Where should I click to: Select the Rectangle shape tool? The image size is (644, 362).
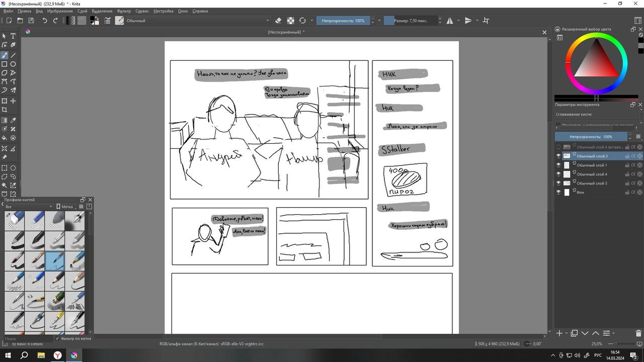click(5, 64)
